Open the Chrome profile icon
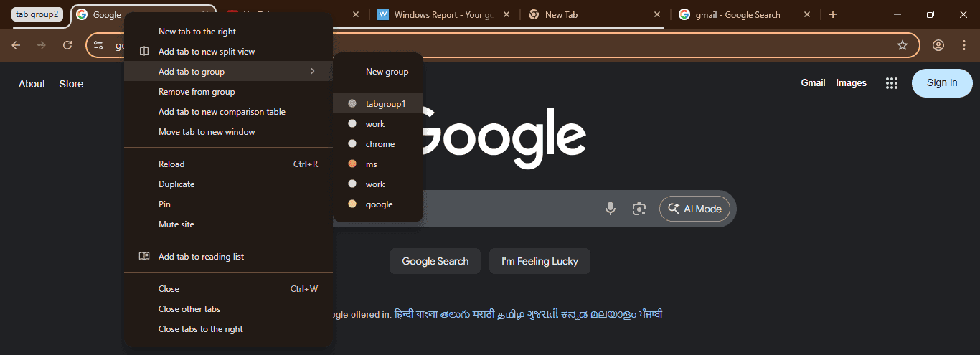This screenshot has height=355, width=980. (x=938, y=45)
